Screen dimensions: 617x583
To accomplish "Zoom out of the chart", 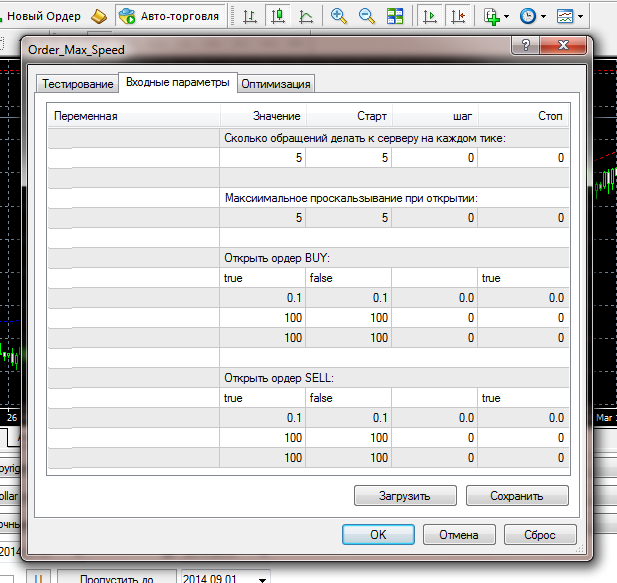I will click(367, 16).
